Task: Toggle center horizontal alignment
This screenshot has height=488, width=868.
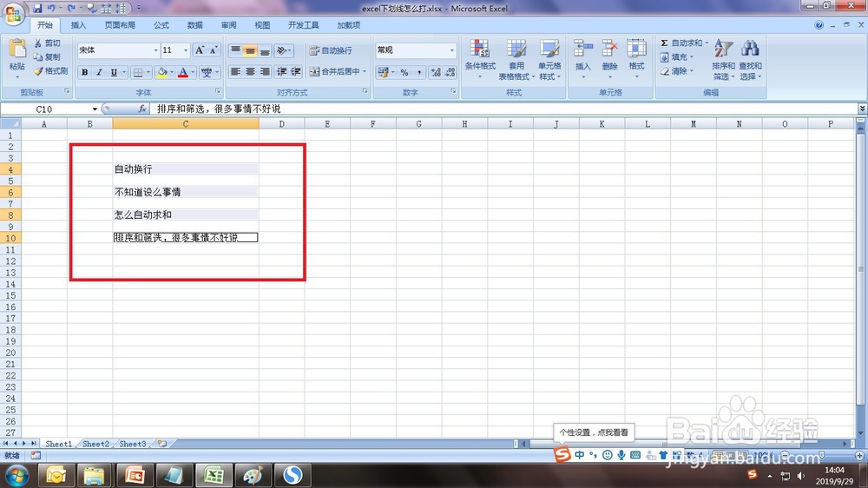Action: click(250, 71)
